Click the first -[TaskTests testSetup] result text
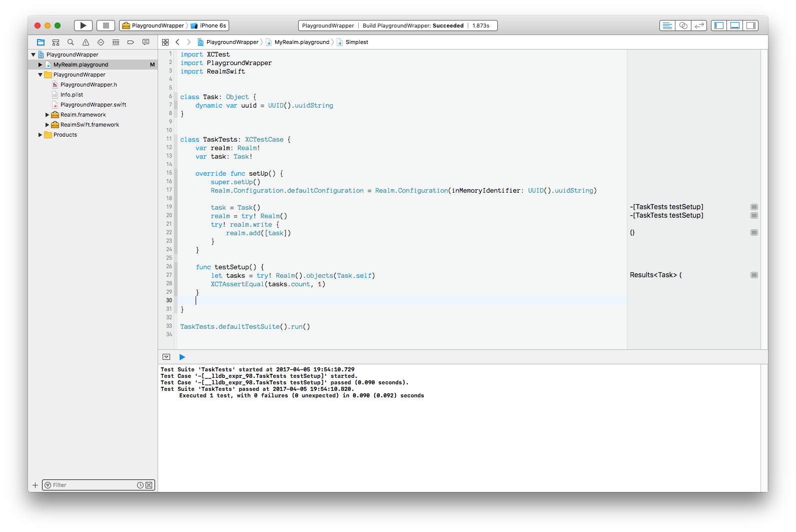Screen dimensions: 796x532 666,207
